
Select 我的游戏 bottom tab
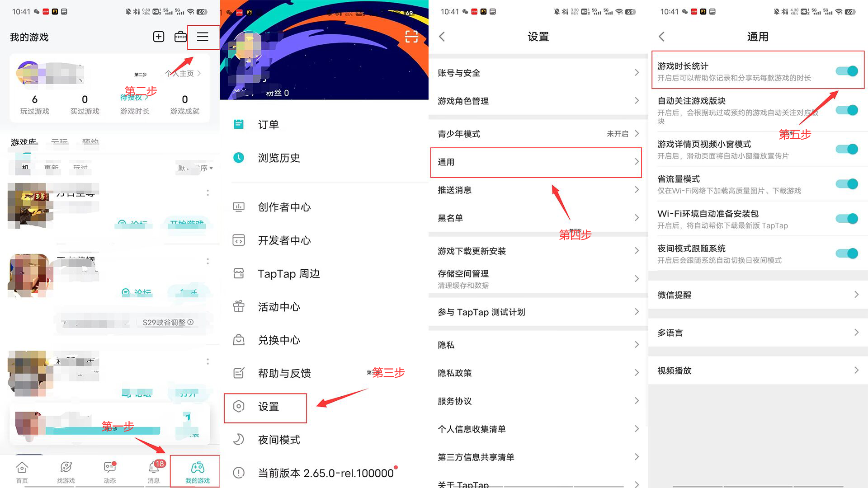[x=198, y=472]
